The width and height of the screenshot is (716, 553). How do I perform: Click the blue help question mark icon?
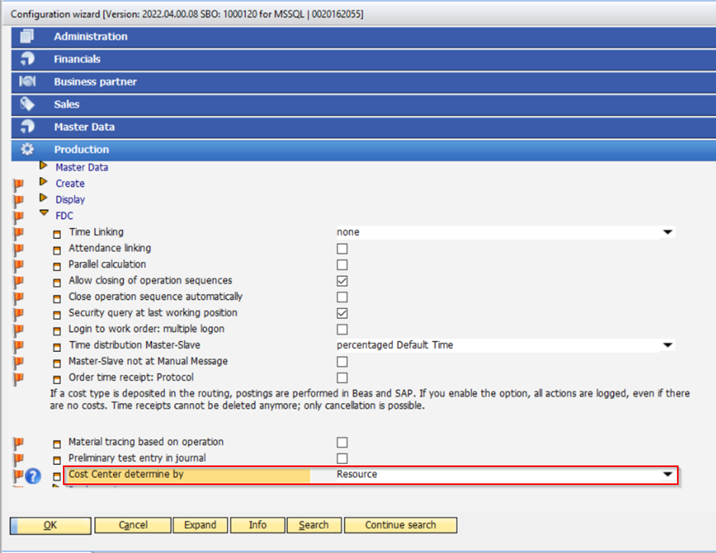(33, 475)
